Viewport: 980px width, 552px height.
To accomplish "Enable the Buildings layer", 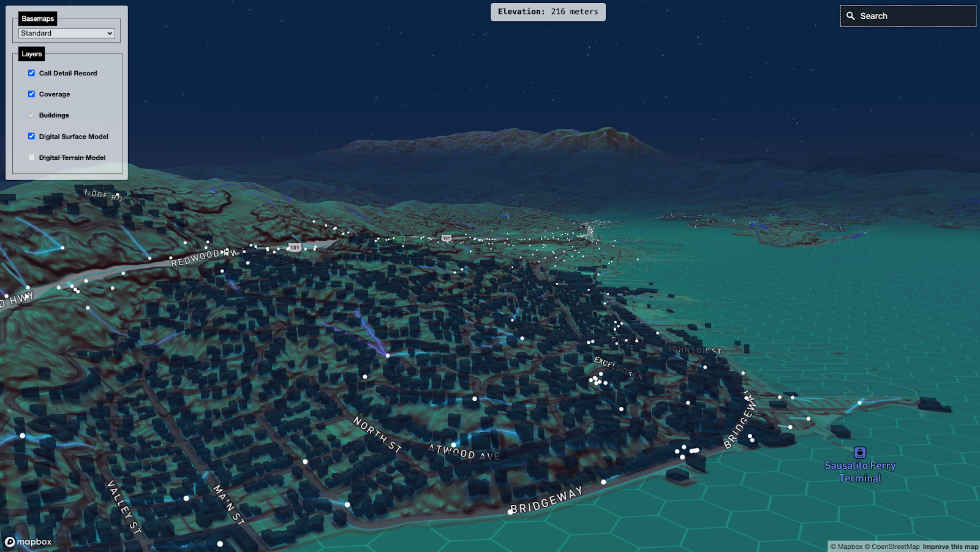I will click(x=31, y=115).
